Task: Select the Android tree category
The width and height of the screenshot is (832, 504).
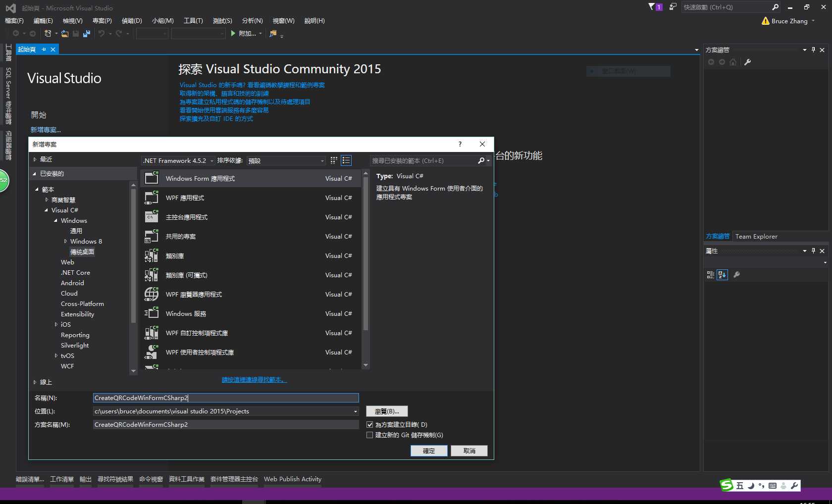Action: (x=72, y=283)
